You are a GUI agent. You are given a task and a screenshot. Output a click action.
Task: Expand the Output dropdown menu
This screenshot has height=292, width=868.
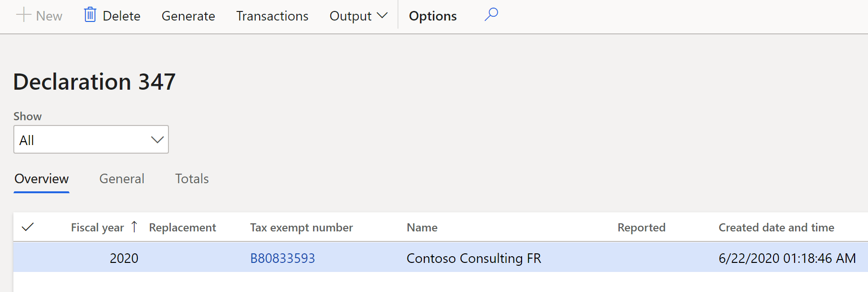[x=358, y=16]
